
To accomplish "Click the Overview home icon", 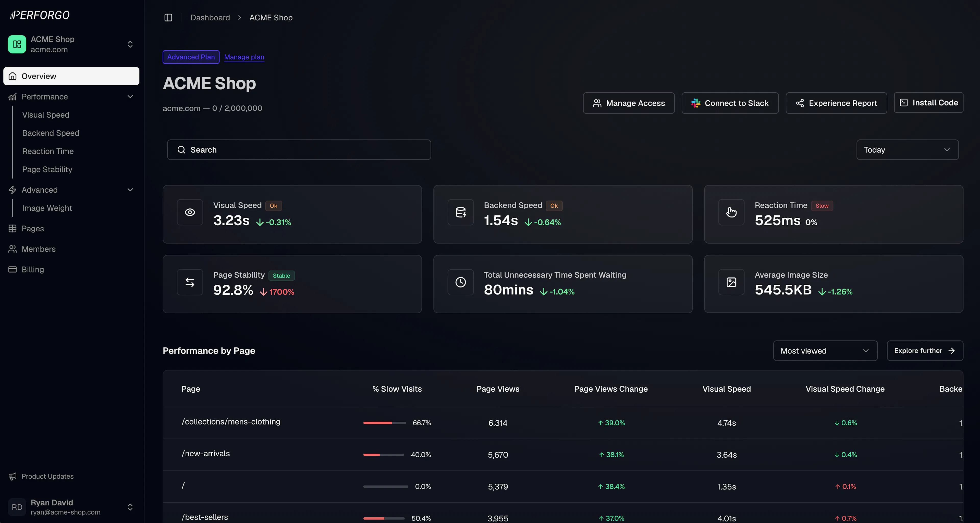I will tap(13, 76).
